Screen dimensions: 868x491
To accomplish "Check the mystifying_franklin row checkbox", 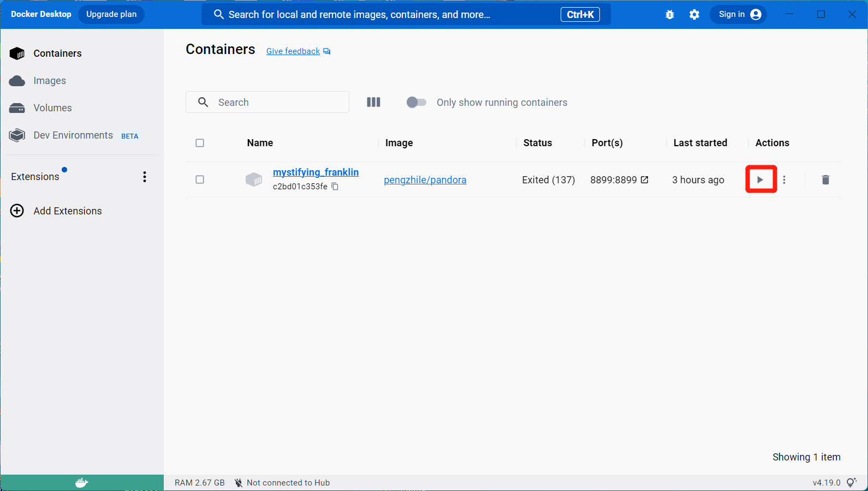I will pos(200,179).
